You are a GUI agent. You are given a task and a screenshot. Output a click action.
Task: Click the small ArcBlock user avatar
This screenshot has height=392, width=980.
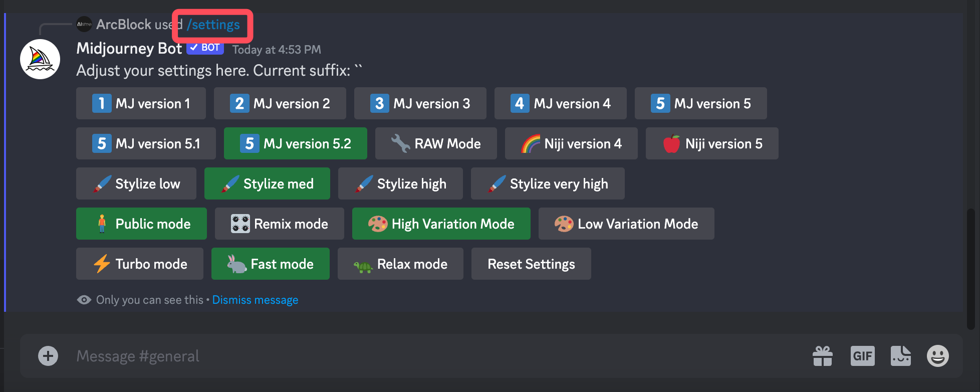pos(84,24)
